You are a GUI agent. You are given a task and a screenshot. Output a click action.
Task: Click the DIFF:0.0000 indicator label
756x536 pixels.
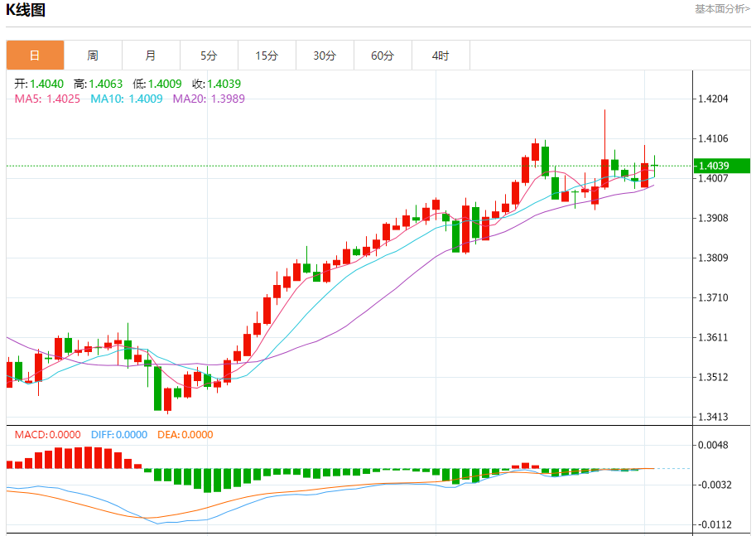point(119,435)
